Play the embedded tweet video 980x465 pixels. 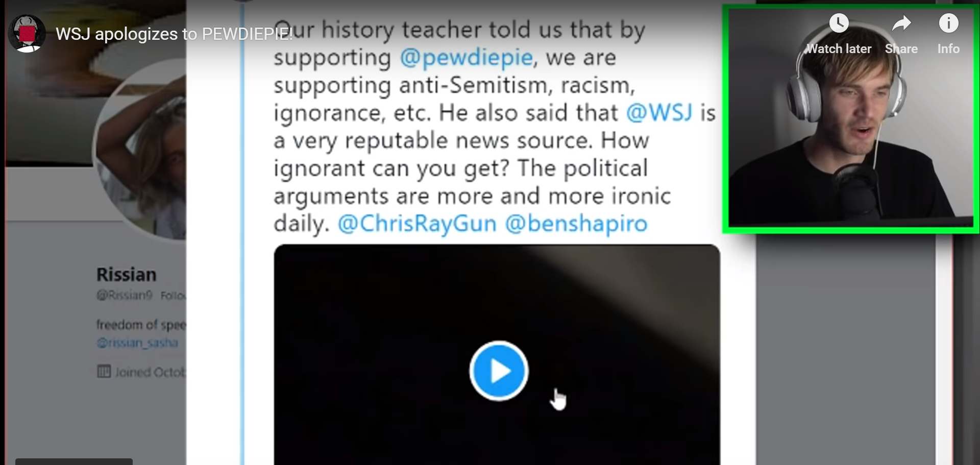pos(499,371)
